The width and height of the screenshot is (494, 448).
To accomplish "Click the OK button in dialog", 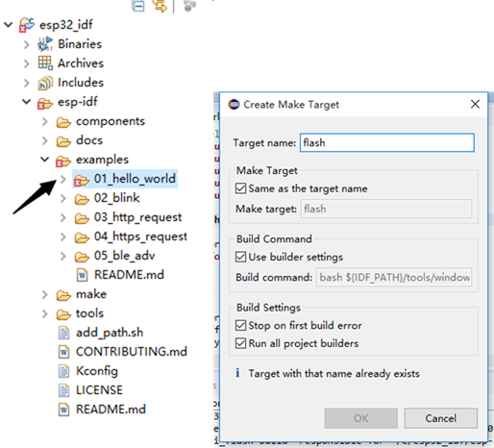I will click(x=361, y=418).
